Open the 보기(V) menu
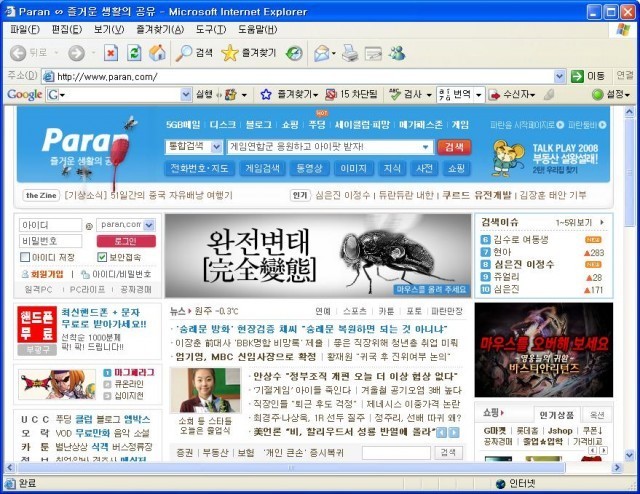The height and width of the screenshot is (494, 640). click(x=109, y=29)
